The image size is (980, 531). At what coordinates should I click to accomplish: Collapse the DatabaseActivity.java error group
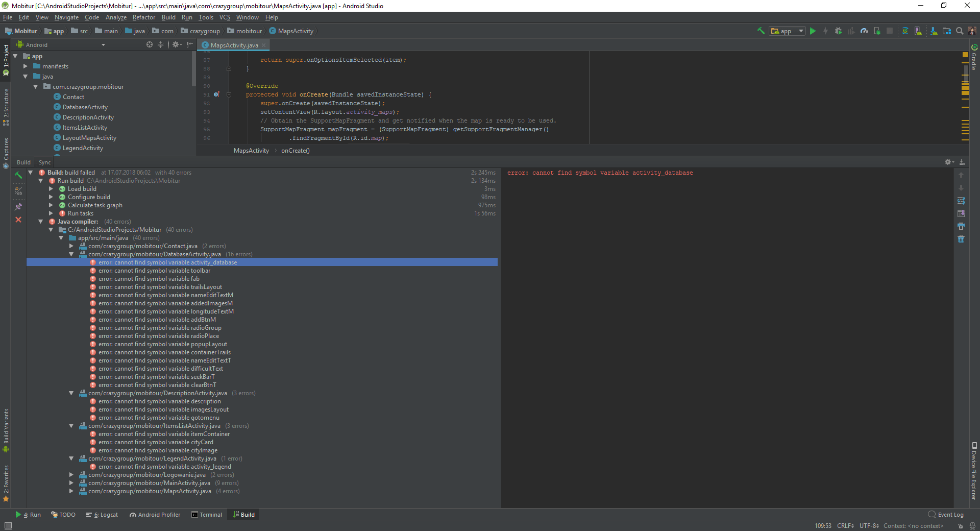coord(71,254)
